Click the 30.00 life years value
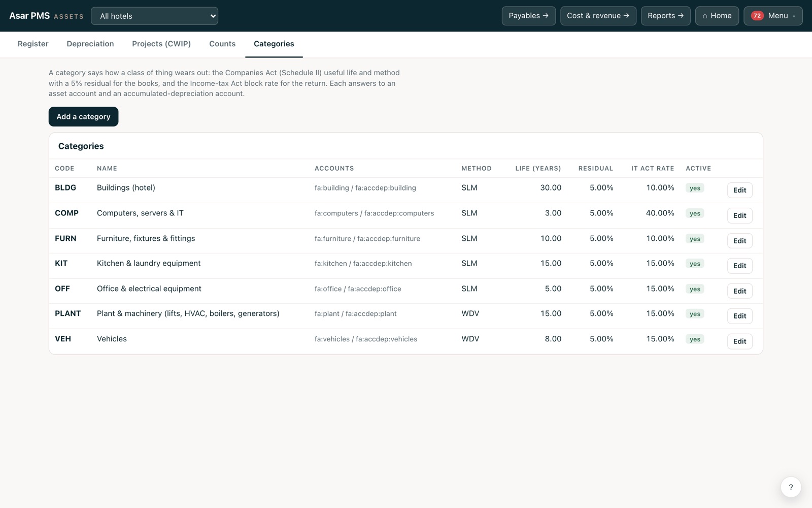 [x=551, y=187]
